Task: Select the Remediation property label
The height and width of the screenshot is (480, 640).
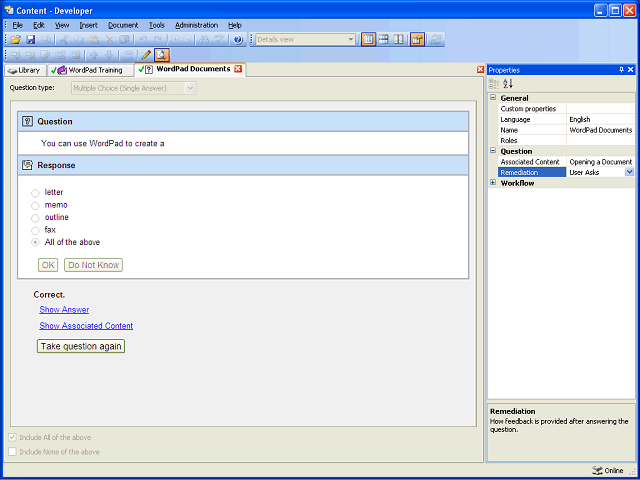Action: point(532,172)
